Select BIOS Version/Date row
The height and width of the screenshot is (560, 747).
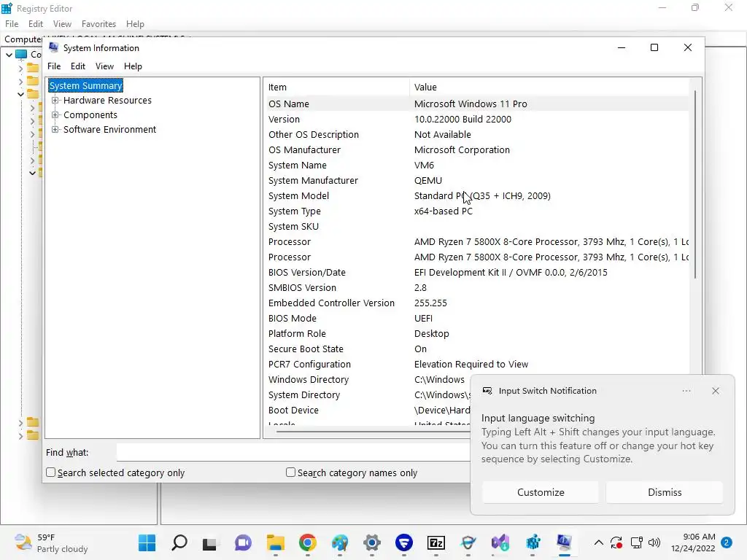pyautogui.click(x=476, y=273)
